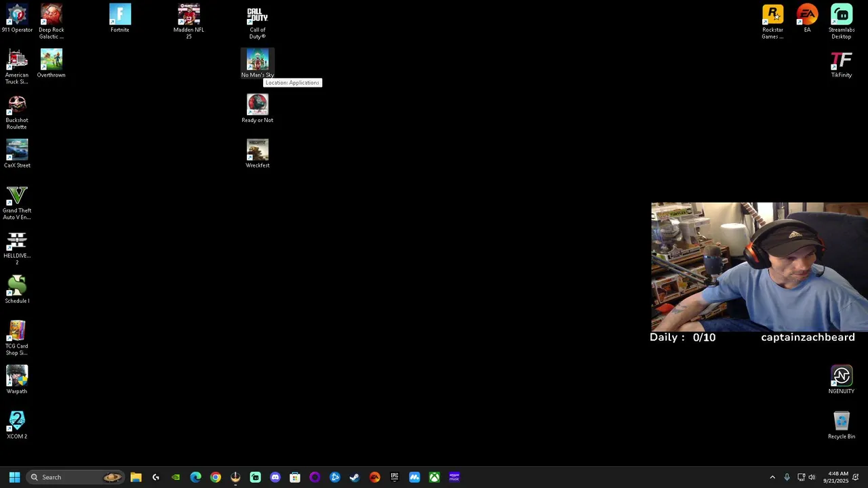Open the NVIDIA app in taskbar
The height and width of the screenshot is (488, 868).
pyautogui.click(x=176, y=477)
